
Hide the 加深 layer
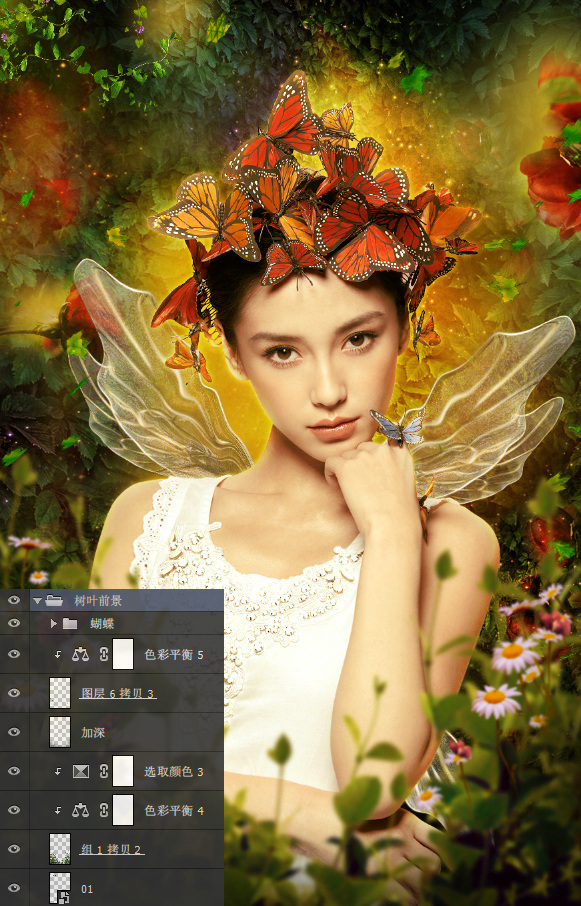14,732
